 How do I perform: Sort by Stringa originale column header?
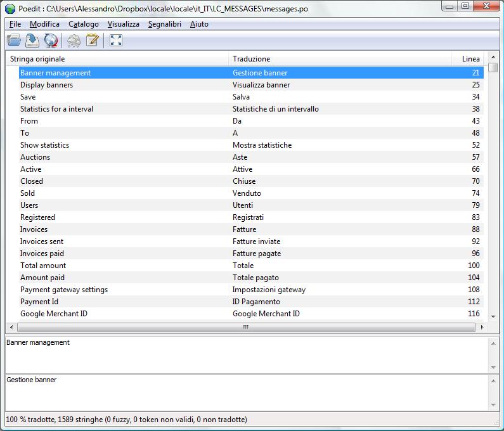tap(117, 59)
